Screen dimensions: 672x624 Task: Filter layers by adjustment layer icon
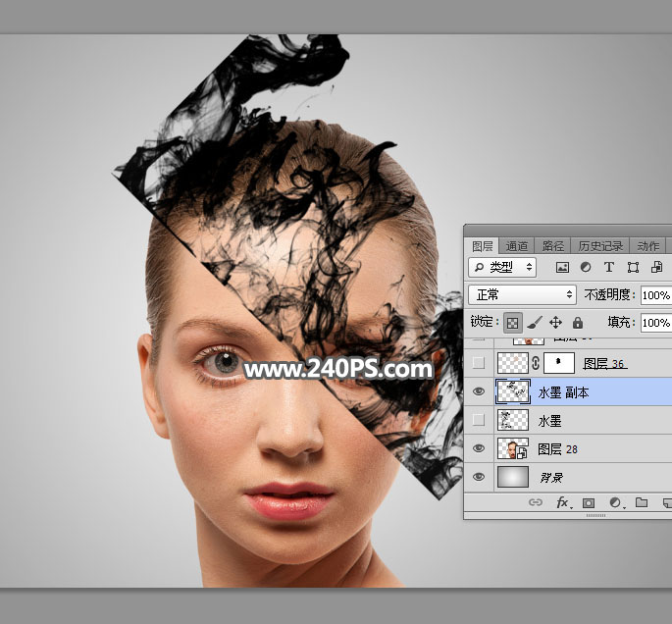(586, 268)
